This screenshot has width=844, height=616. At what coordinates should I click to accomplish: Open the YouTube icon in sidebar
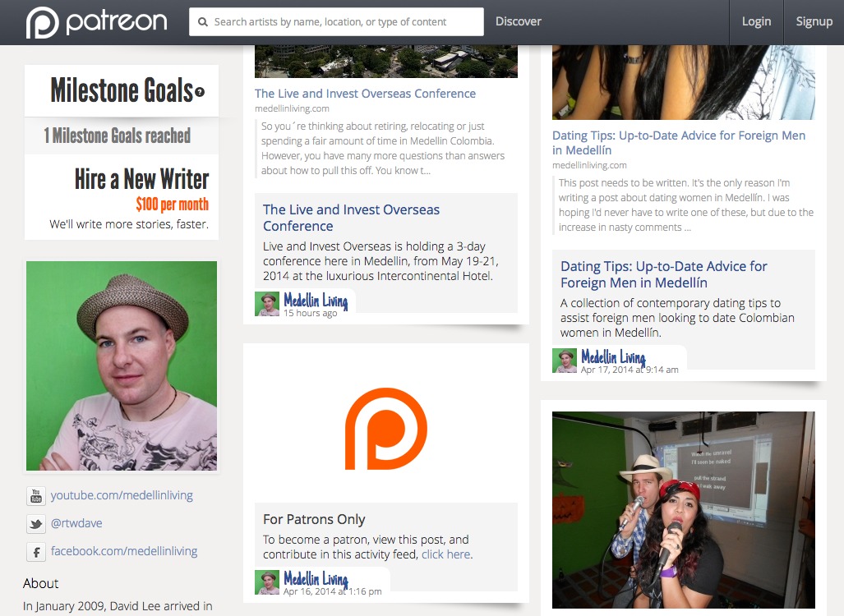coord(36,495)
